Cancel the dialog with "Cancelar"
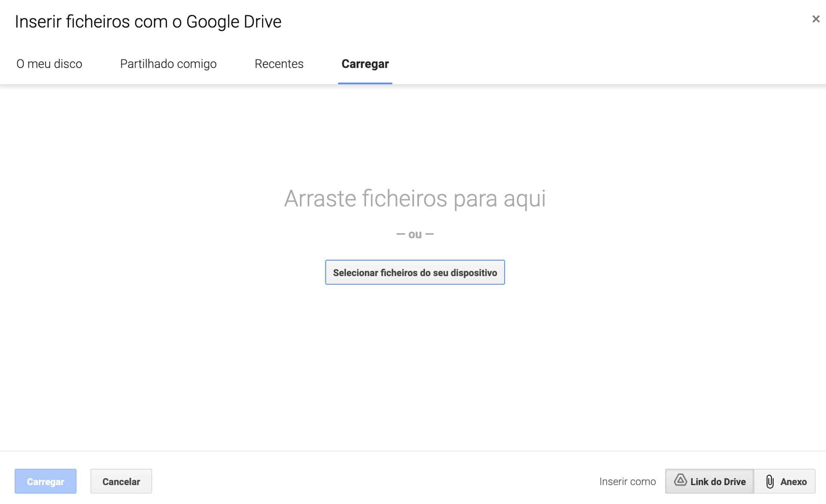 (121, 481)
